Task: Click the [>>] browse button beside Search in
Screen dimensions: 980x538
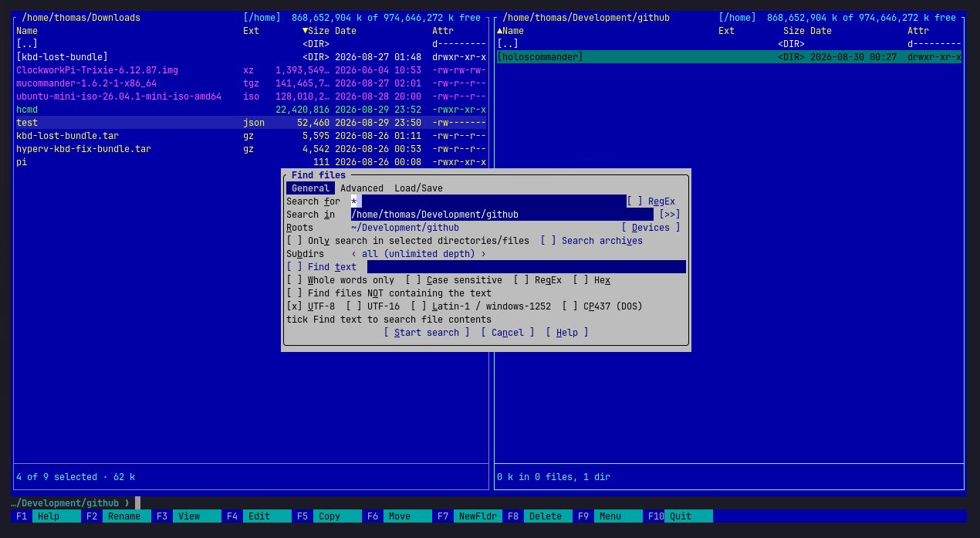Action: click(x=670, y=215)
